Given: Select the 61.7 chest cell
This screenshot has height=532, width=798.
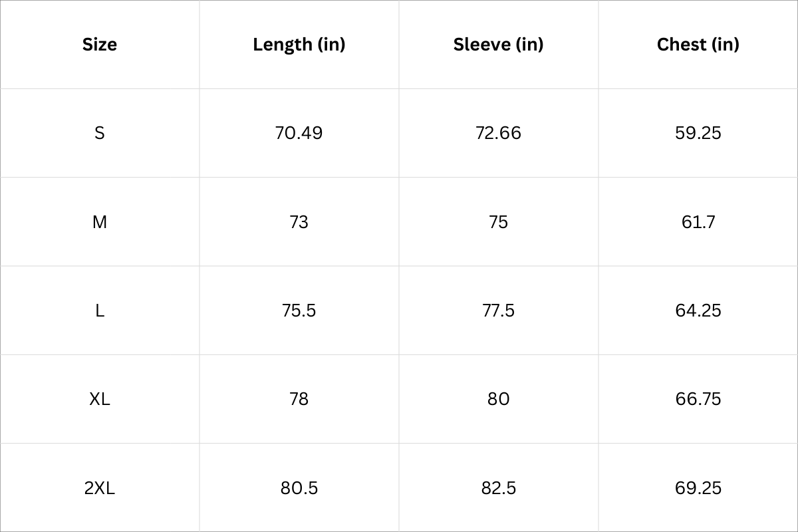Looking at the screenshot, I should coord(698,222).
